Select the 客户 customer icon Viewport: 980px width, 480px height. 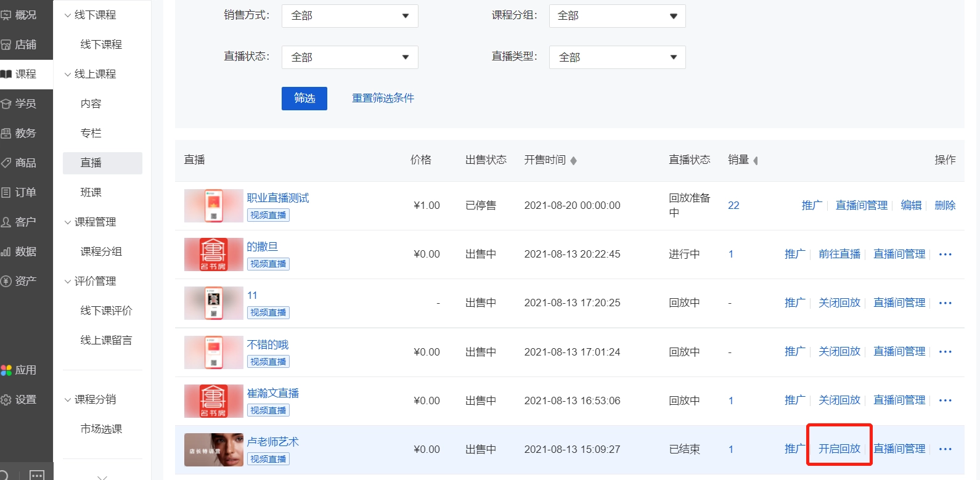click(x=6, y=222)
